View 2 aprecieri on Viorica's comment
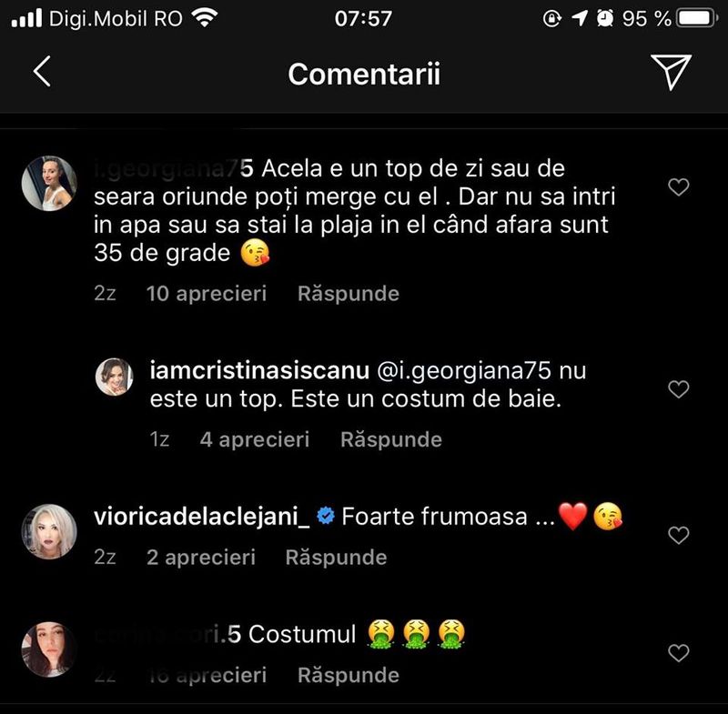This screenshot has height=714, width=728. click(201, 558)
